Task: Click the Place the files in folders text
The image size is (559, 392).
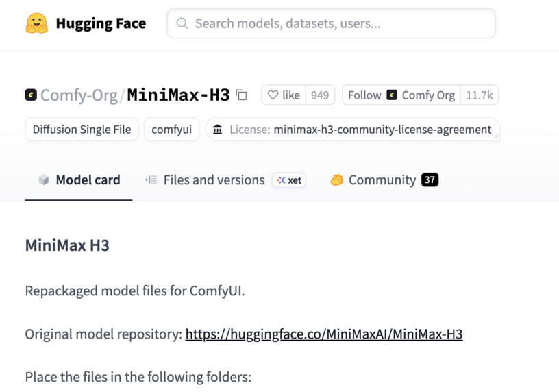Action: pos(138,377)
